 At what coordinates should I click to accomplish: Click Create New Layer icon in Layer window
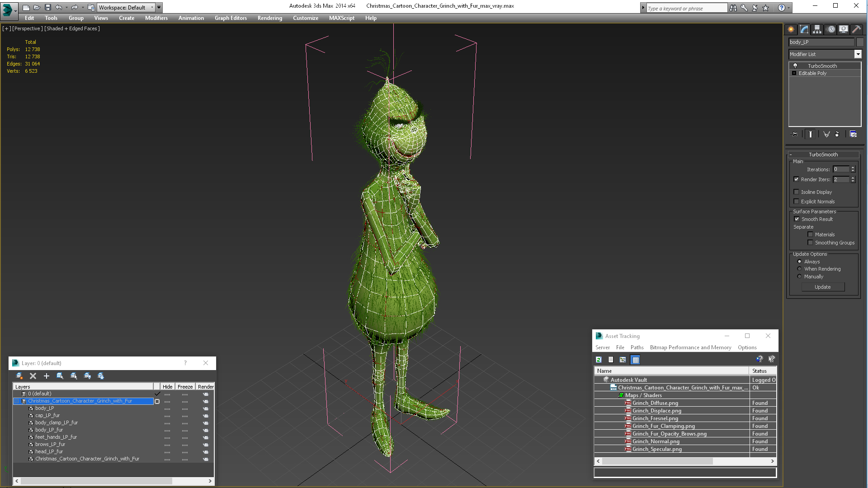coord(19,376)
